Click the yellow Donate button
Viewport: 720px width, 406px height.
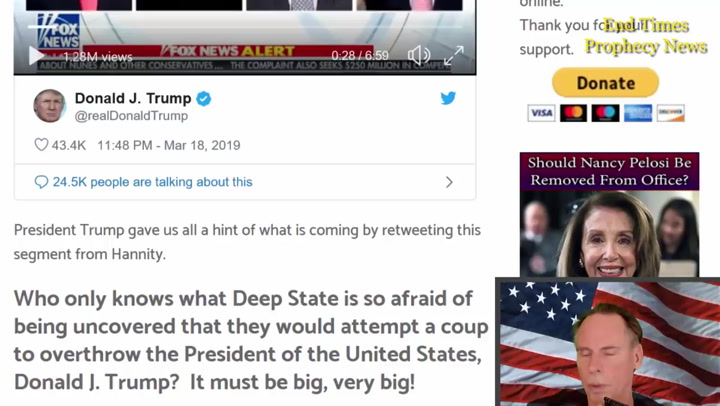point(605,83)
